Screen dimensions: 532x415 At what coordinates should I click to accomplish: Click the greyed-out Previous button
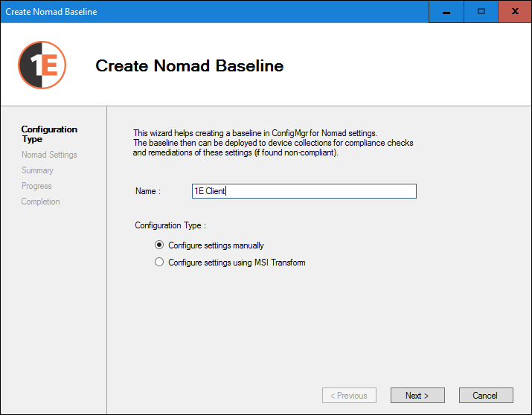[x=349, y=396]
